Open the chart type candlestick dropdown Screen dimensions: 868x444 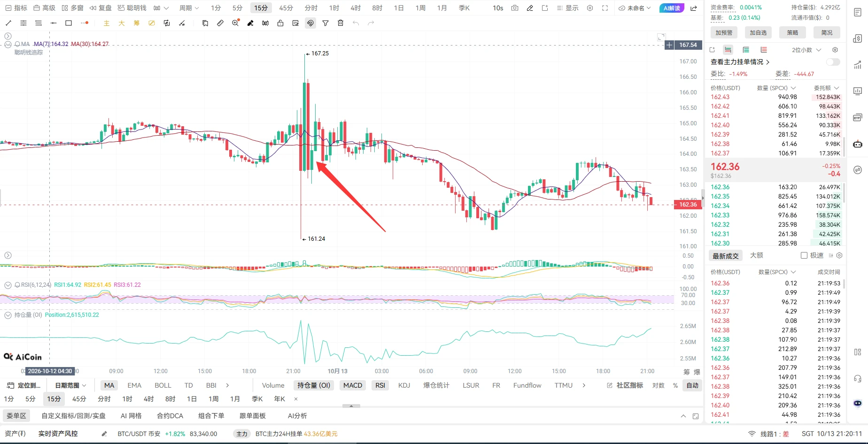(x=161, y=8)
